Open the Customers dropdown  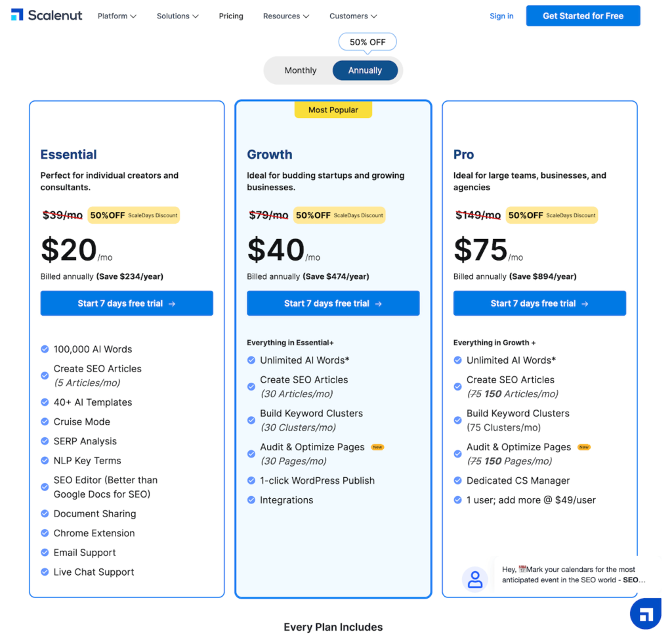tap(353, 16)
